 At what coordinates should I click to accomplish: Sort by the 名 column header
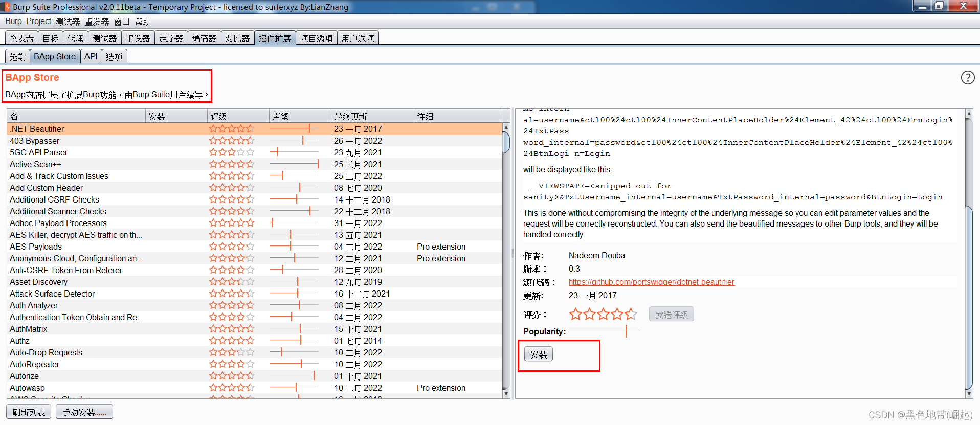(x=77, y=116)
